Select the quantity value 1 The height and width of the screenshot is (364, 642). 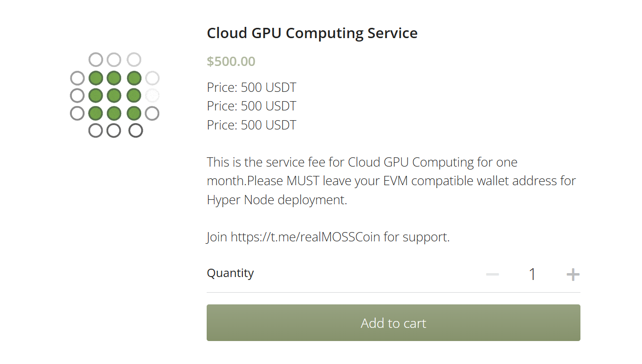click(x=532, y=275)
